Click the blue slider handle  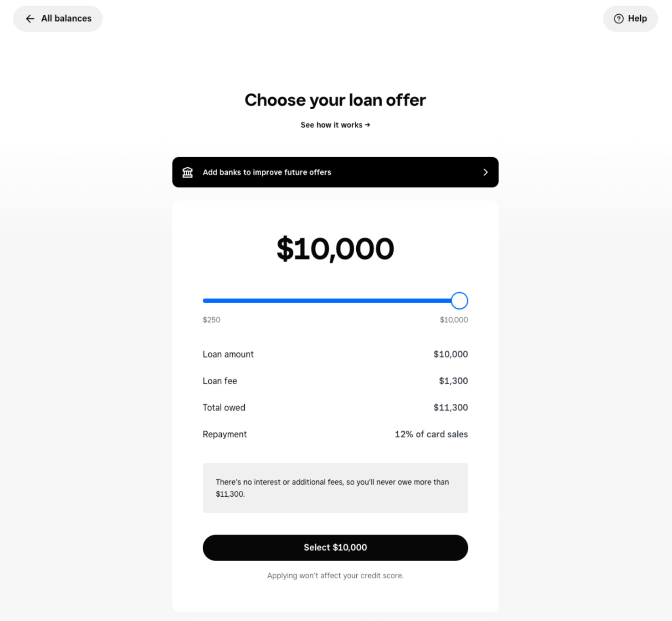[x=459, y=300]
